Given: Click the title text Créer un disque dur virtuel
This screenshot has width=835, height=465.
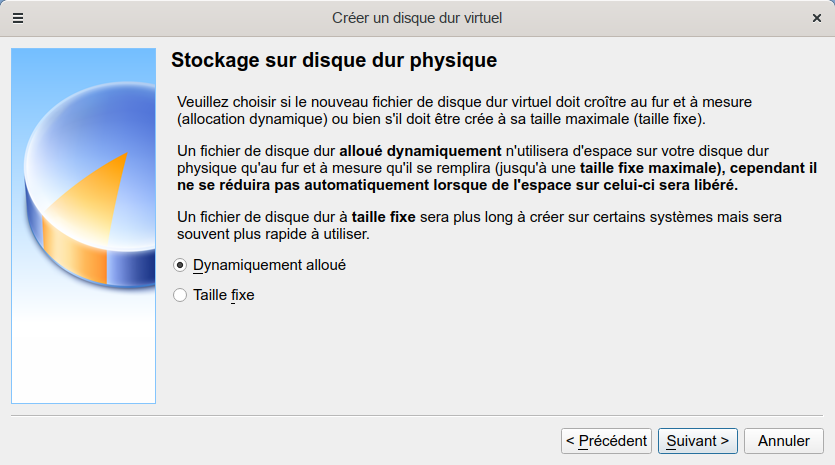Looking at the screenshot, I should click(x=417, y=18).
